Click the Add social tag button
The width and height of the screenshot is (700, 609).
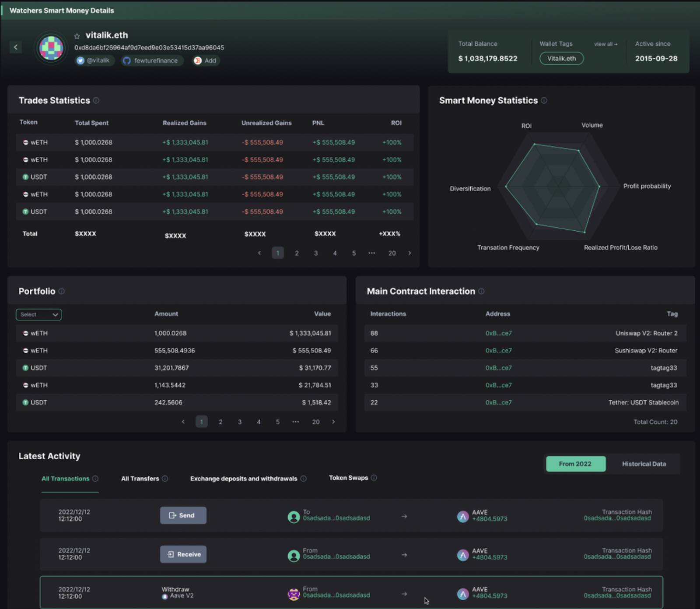pos(205,60)
